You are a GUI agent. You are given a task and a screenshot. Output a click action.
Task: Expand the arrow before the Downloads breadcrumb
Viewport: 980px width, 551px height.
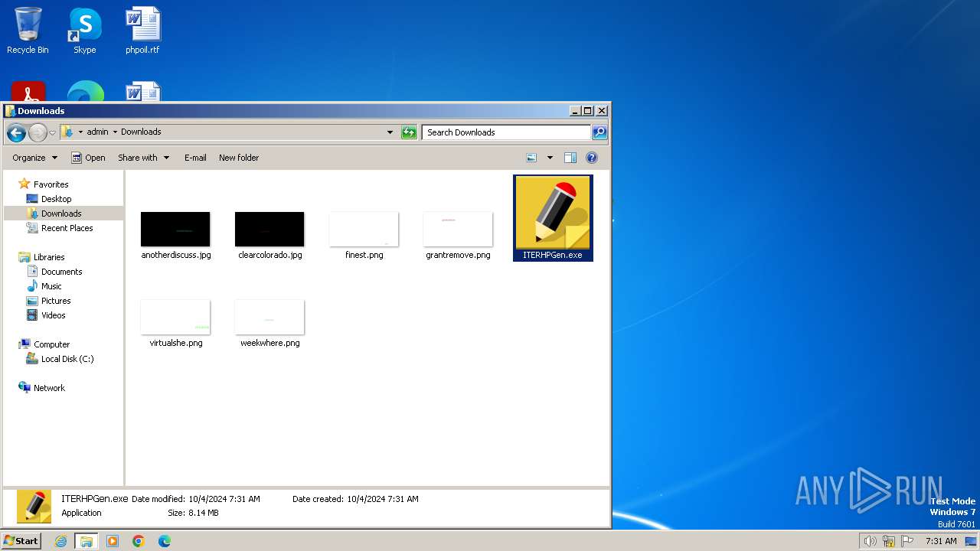click(x=115, y=132)
